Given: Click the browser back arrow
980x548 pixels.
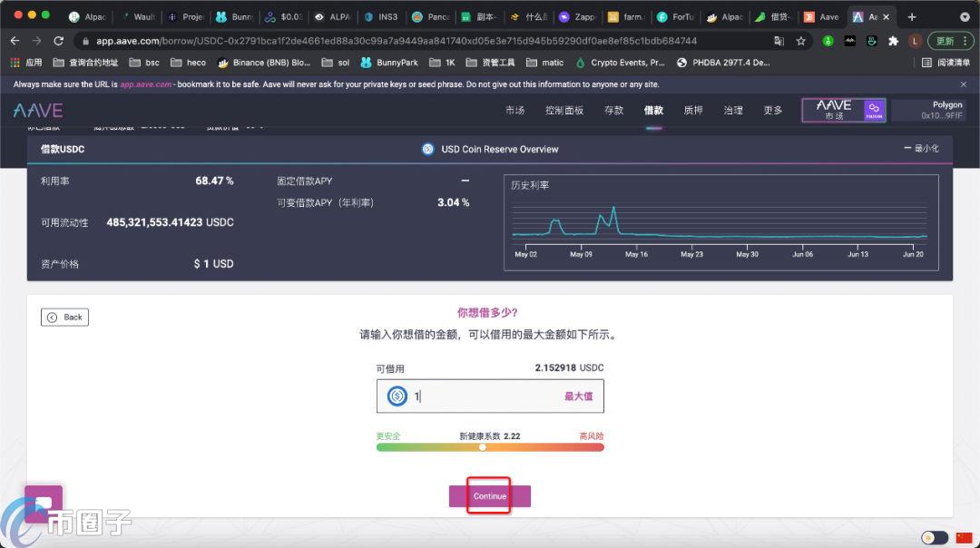Looking at the screenshot, I should pyautogui.click(x=15, y=41).
